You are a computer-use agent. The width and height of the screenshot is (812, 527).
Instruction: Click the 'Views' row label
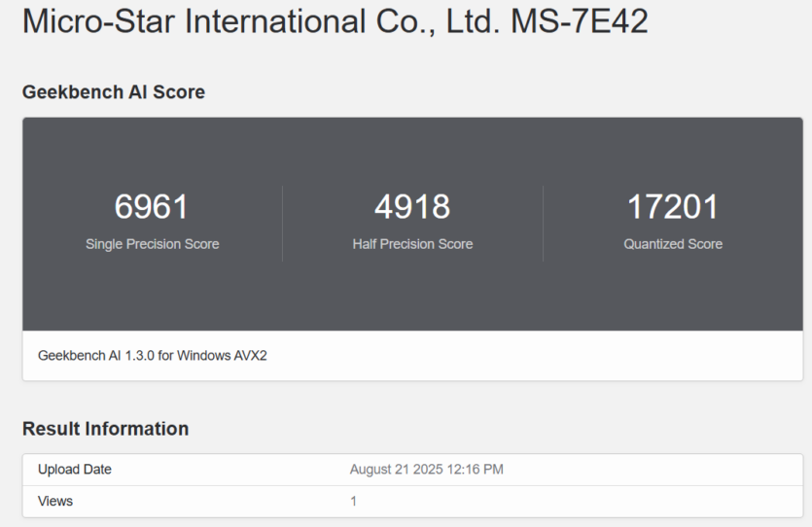tap(55, 501)
